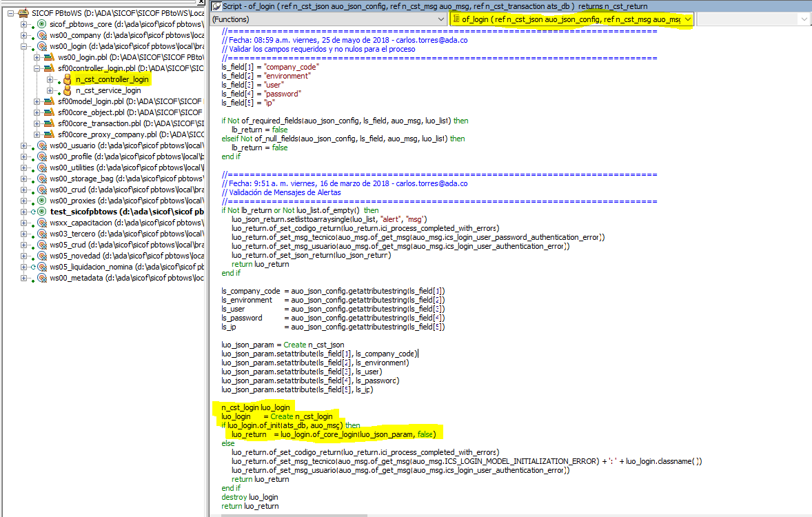Image resolution: width=812 pixels, height=517 pixels.
Task: Click the sicof_pbtows_core target icon
Action: 41,24
